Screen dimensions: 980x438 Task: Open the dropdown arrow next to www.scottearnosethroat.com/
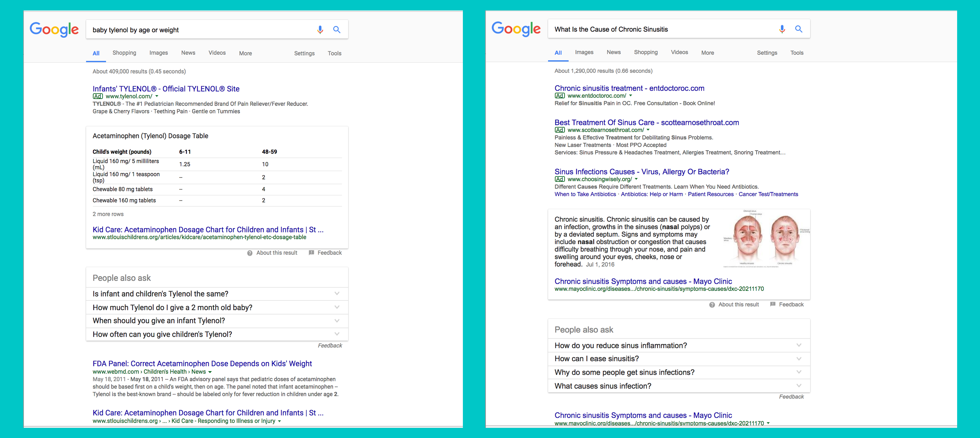(x=648, y=130)
